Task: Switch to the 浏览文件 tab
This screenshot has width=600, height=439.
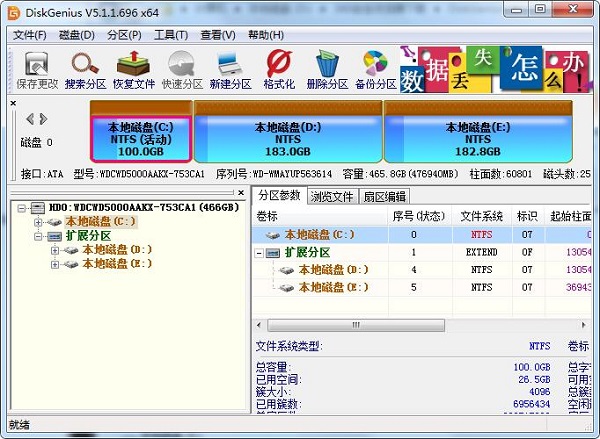Action: [x=332, y=197]
